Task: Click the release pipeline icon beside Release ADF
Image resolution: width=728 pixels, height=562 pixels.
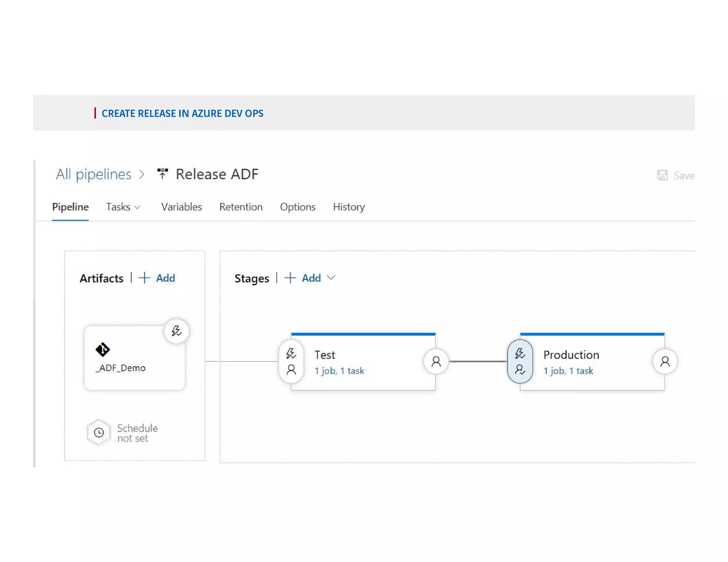Action: pos(162,174)
